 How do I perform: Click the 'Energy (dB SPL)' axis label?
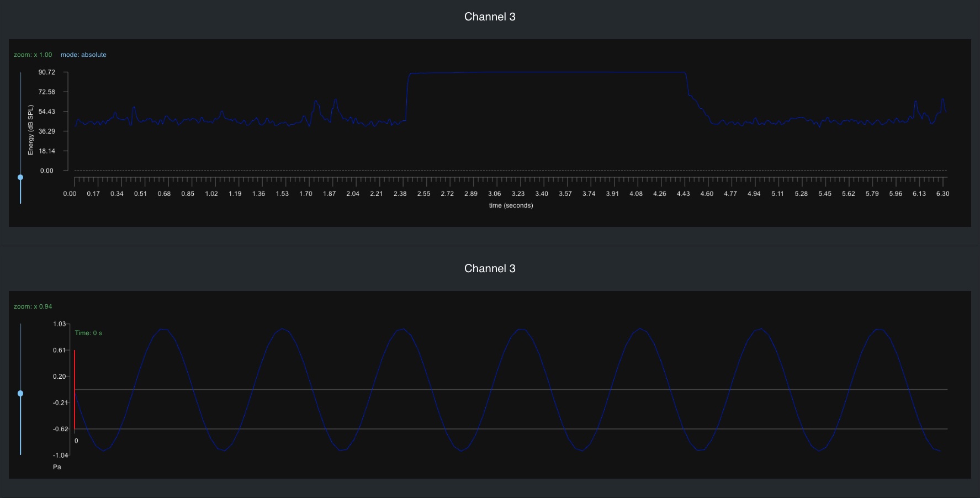31,130
